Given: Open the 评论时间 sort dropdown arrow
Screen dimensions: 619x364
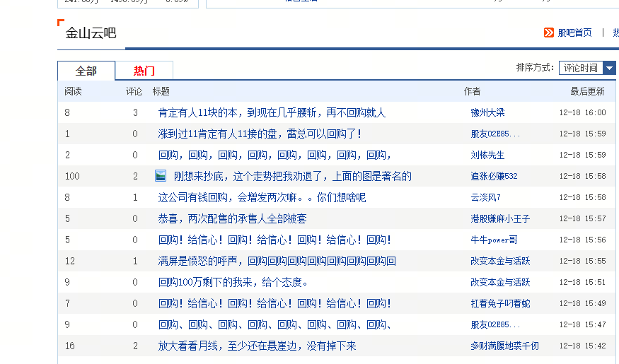Looking at the screenshot, I should click(609, 68).
